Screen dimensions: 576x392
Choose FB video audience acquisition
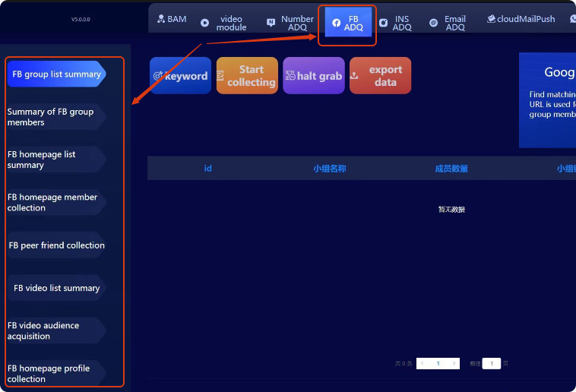(x=52, y=330)
